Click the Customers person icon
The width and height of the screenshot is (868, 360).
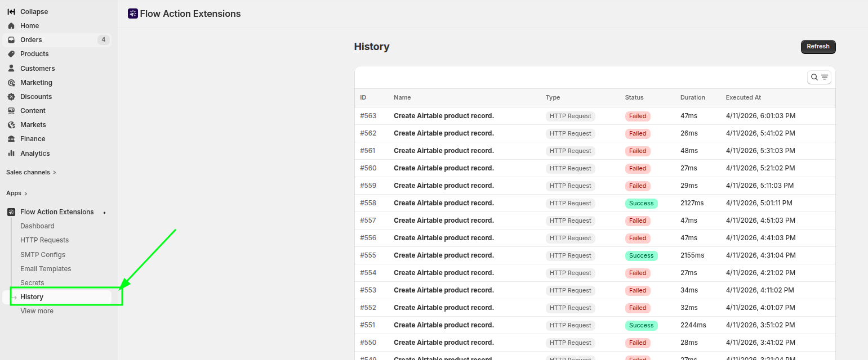pos(11,69)
